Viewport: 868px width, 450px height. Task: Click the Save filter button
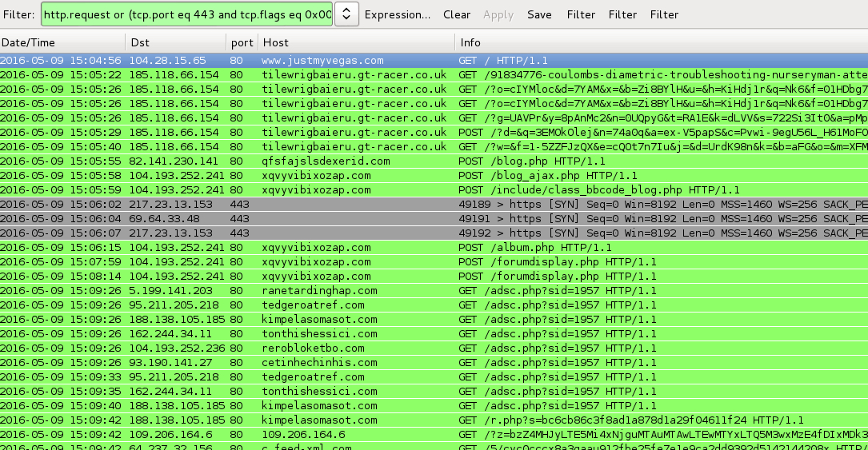click(x=539, y=14)
